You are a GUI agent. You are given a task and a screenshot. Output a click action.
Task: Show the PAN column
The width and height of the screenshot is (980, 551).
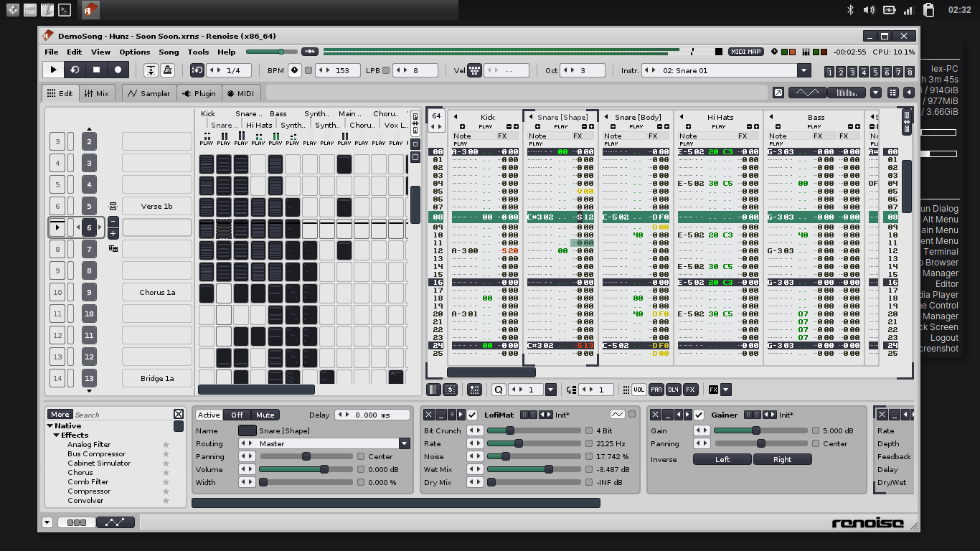click(656, 390)
